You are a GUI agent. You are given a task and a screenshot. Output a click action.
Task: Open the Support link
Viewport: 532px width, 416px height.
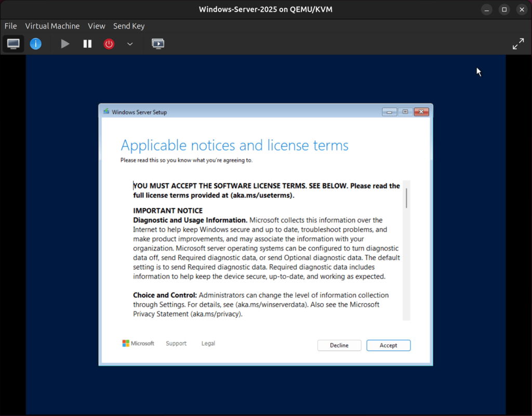176,343
